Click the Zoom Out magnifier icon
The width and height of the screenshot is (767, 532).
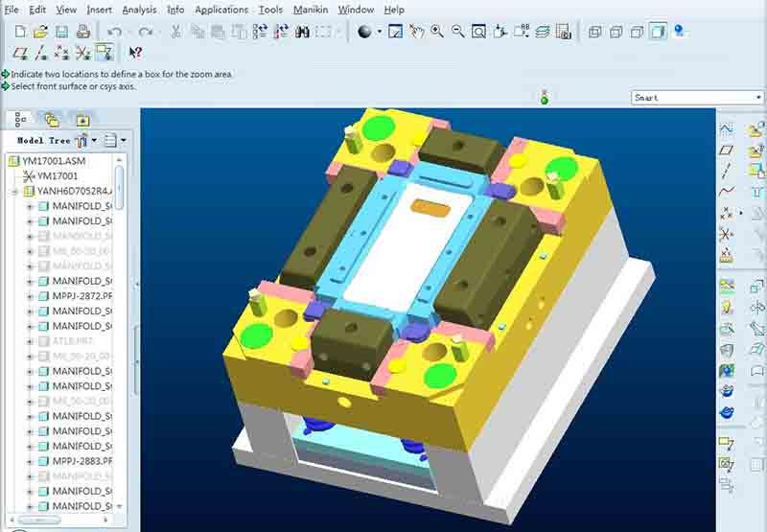tap(457, 32)
